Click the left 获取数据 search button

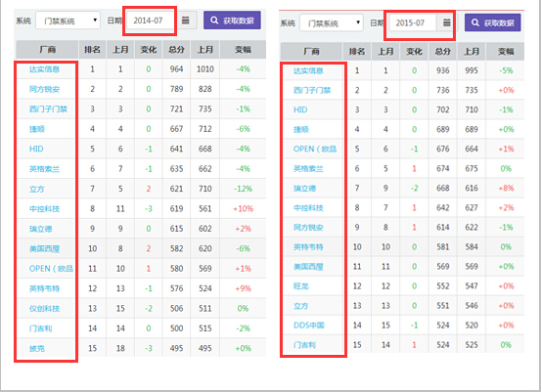click(232, 21)
